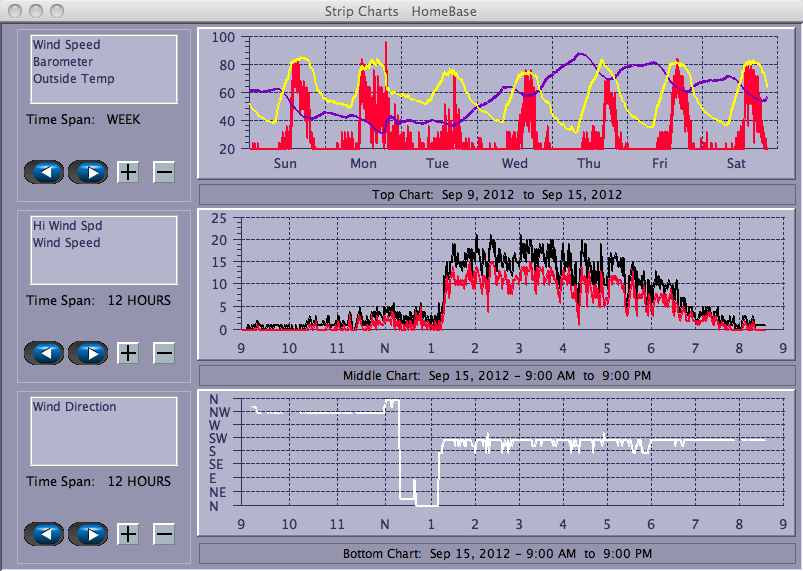The height and width of the screenshot is (571, 803).
Task: Click the Middle Chart date range label
Action: pos(496,375)
